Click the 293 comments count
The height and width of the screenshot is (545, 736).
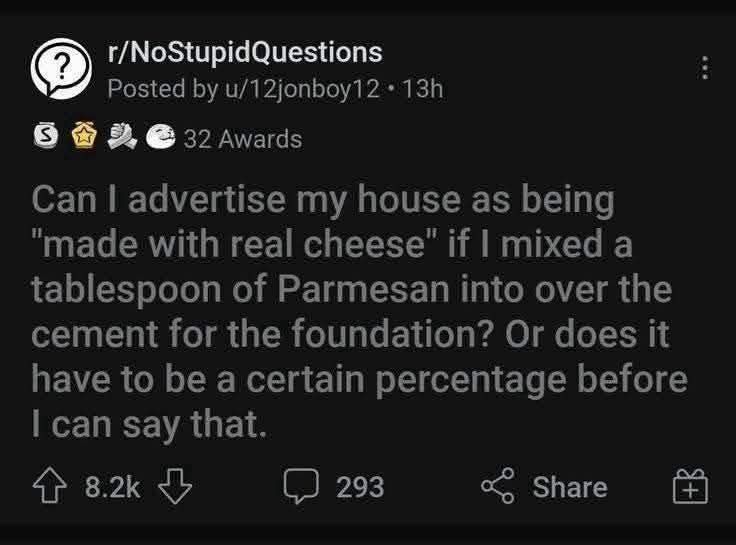[x=360, y=487]
